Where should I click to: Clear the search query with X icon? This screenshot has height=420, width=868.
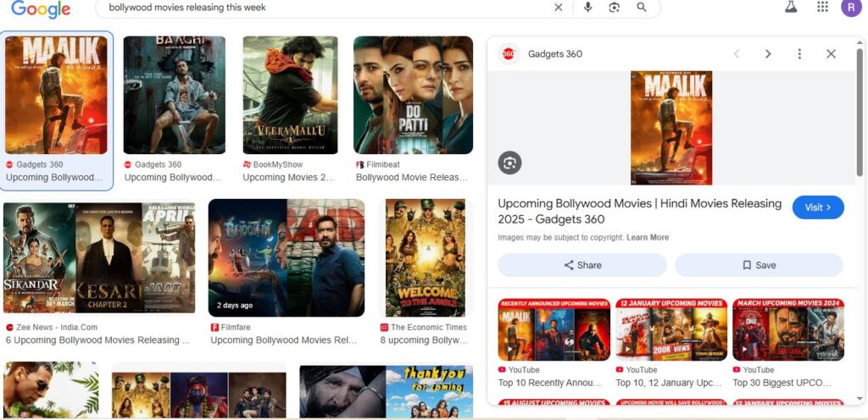(x=558, y=7)
